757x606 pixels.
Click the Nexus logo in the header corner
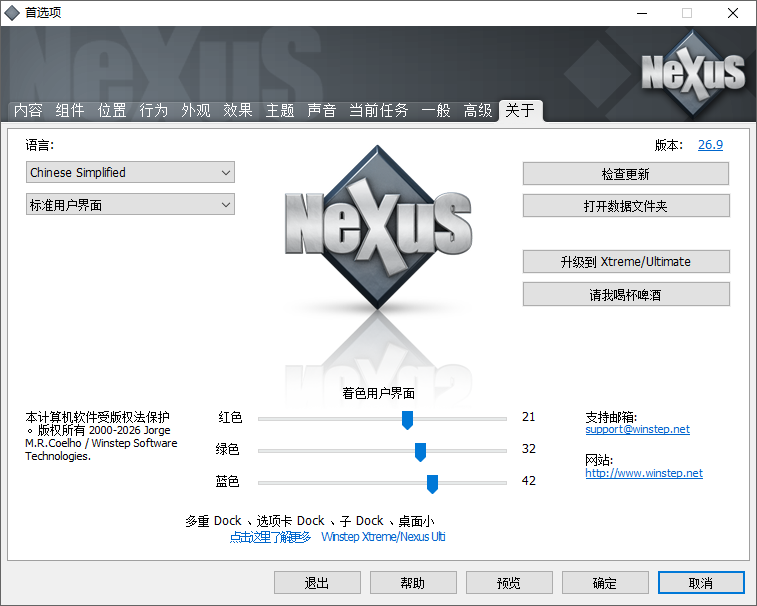tap(693, 73)
